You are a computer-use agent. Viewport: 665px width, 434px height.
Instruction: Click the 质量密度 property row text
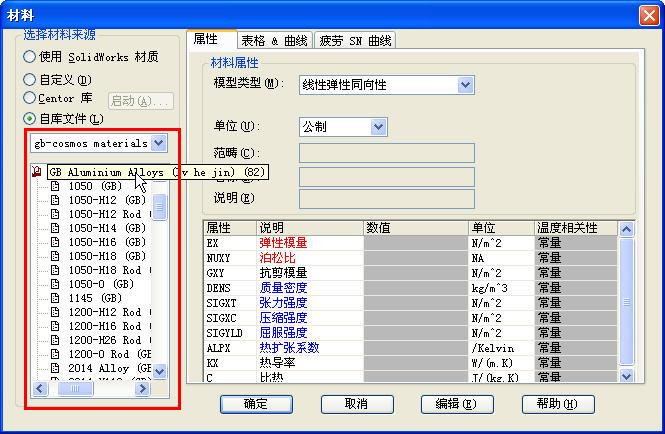283,288
